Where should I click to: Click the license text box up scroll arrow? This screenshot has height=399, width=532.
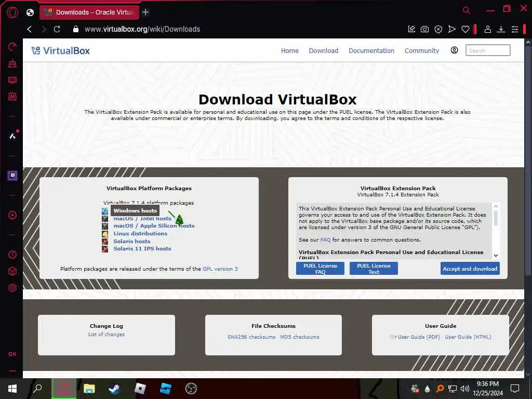click(496, 206)
